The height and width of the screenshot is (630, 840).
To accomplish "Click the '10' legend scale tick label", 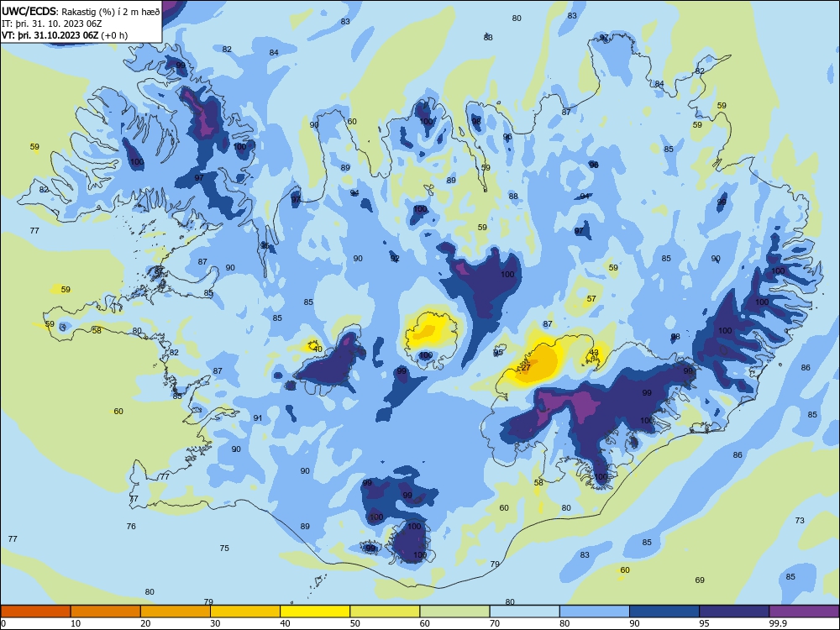I will pos(76,623).
